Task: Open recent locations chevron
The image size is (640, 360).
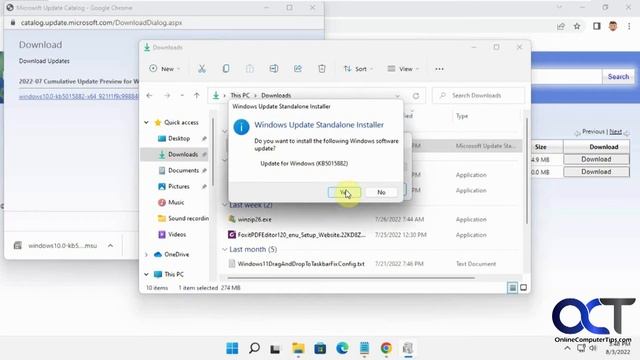Action: [182, 96]
